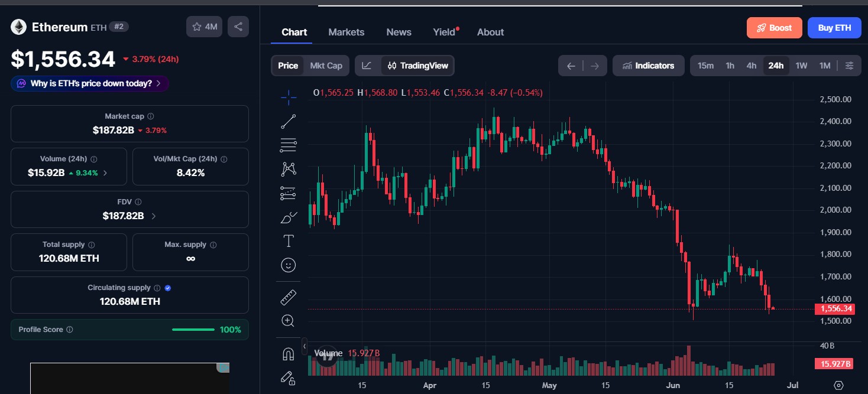The width and height of the screenshot is (868, 394).
Task: Click Volume (24h) info icon
Action: (94, 159)
